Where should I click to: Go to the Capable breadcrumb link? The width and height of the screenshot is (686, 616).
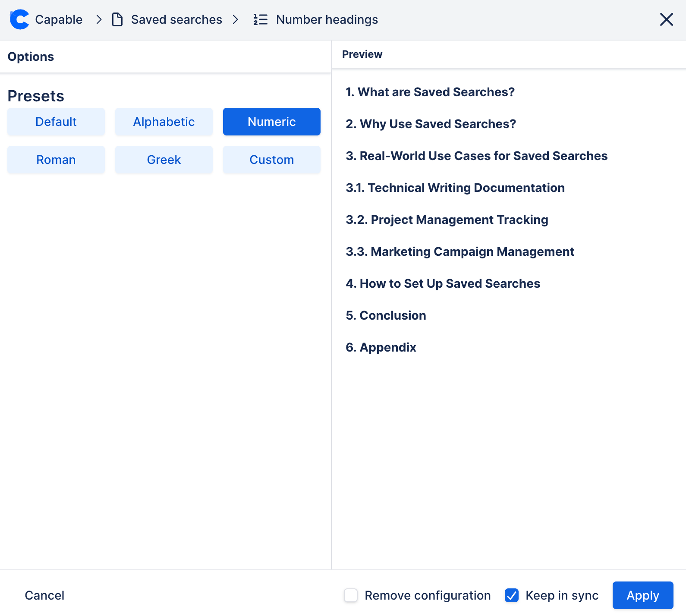click(59, 19)
